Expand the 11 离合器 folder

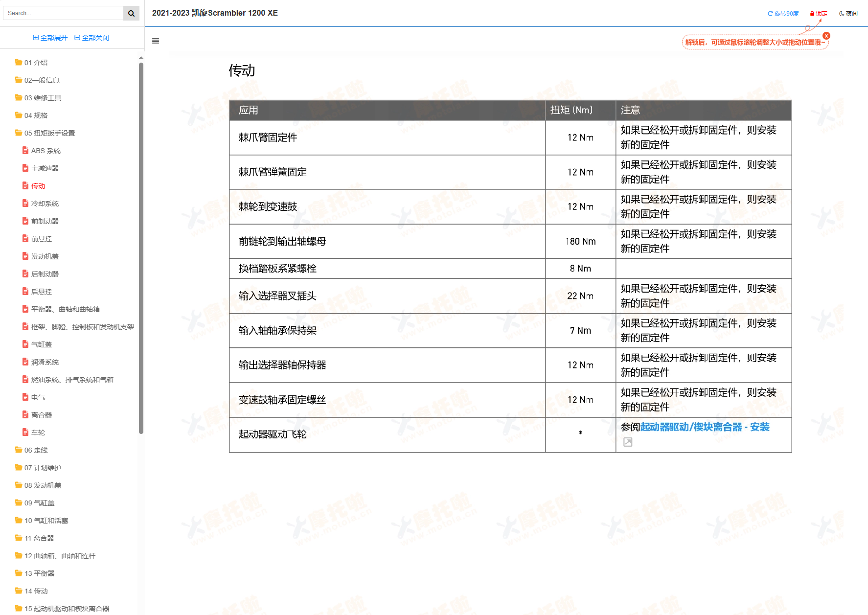pyautogui.click(x=35, y=538)
